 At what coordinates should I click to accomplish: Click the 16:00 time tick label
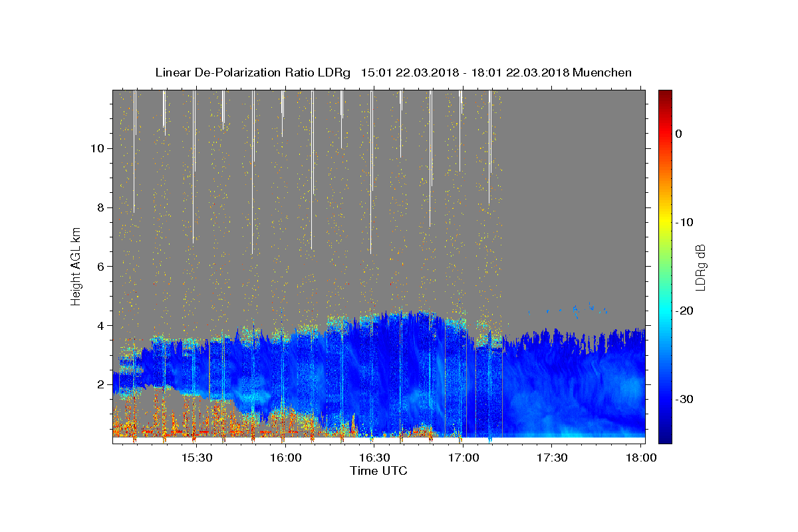pyautogui.click(x=286, y=458)
